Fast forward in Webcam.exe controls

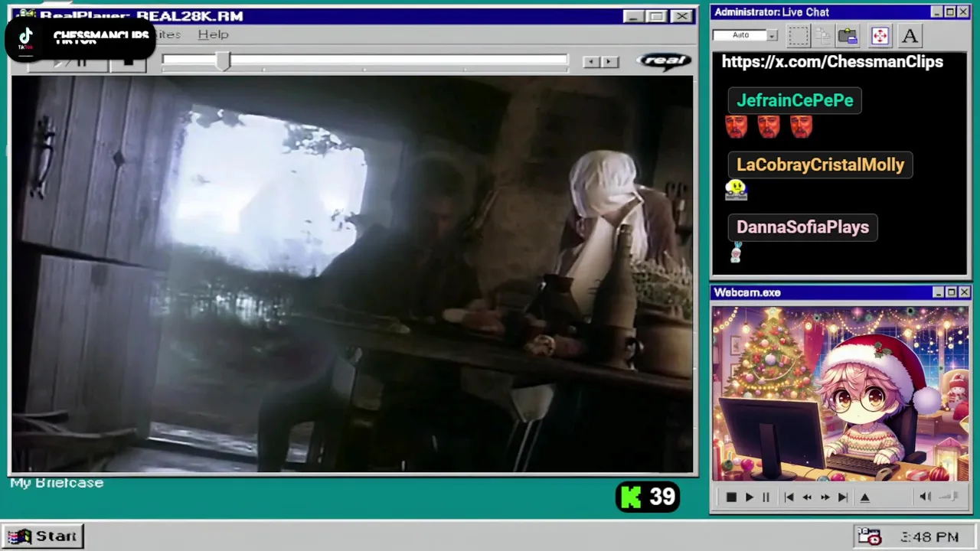tap(825, 497)
